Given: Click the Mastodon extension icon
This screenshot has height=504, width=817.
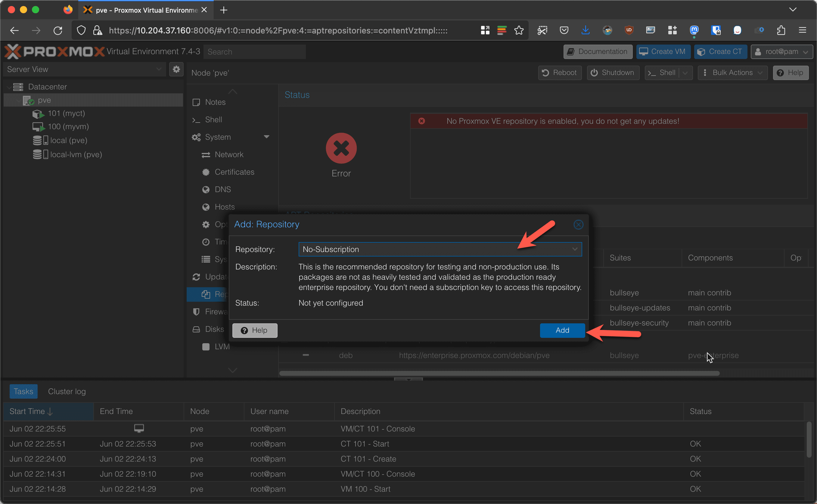Looking at the screenshot, I should [x=694, y=30].
